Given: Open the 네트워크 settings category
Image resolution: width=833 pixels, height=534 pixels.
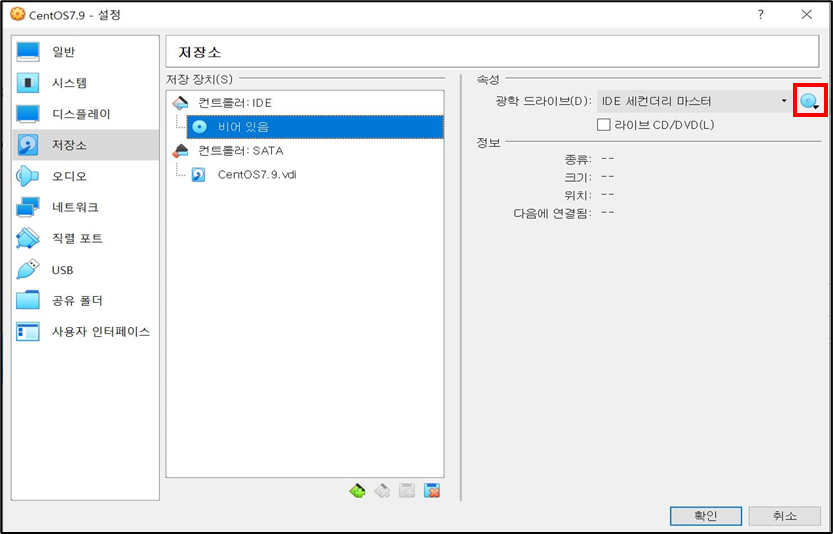Looking at the screenshot, I should tap(85, 207).
